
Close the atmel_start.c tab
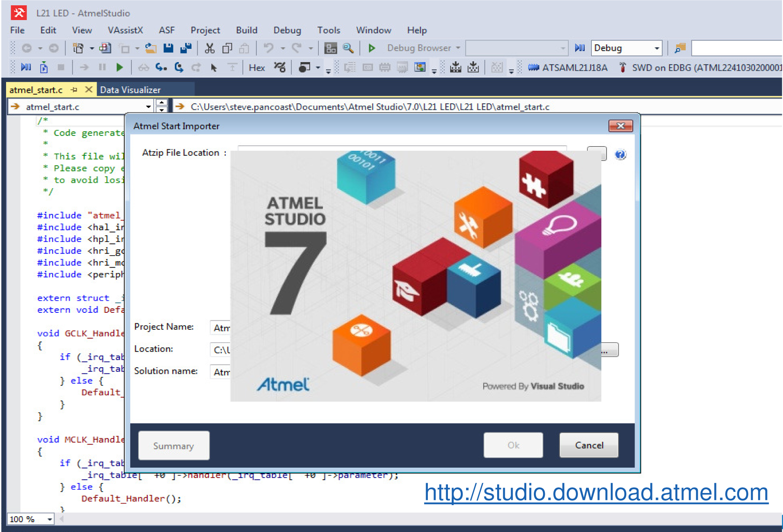tap(89, 89)
